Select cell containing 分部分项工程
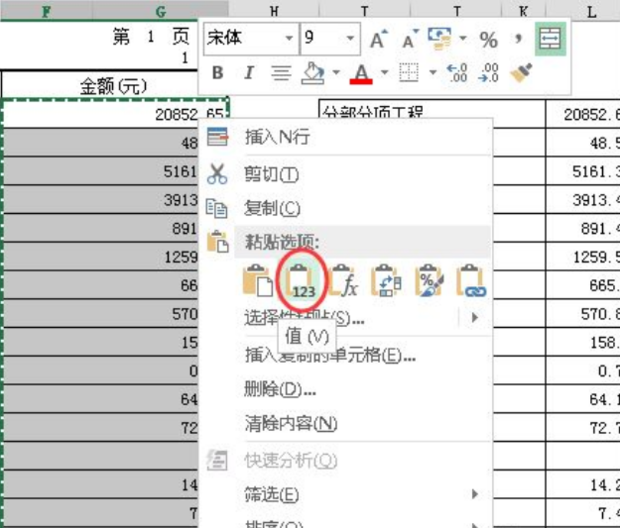 click(432, 114)
